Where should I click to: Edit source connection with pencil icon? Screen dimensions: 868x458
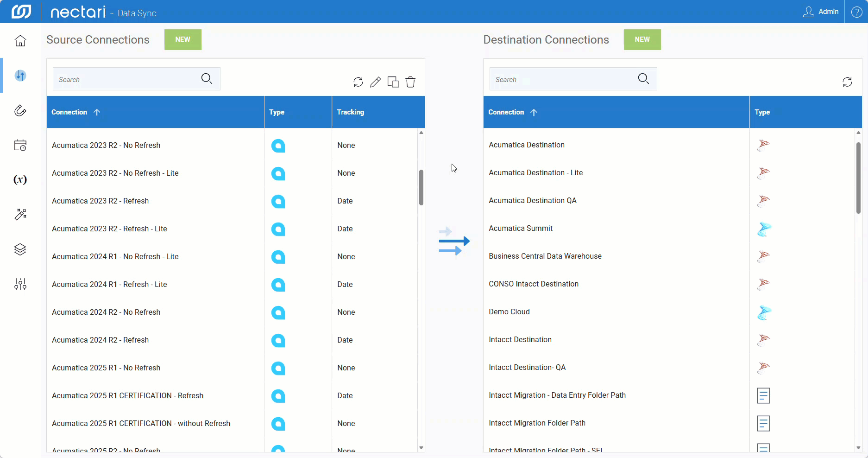coord(376,82)
